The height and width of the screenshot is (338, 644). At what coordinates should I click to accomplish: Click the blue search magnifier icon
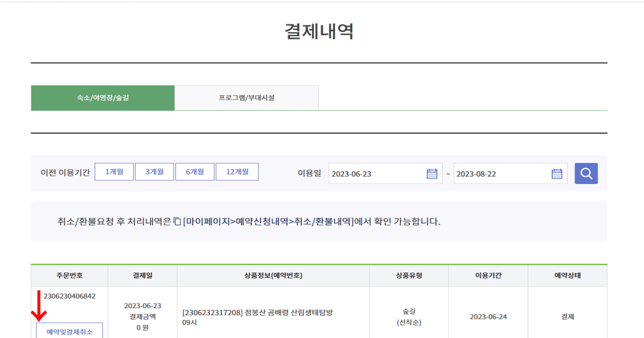(586, 173)
